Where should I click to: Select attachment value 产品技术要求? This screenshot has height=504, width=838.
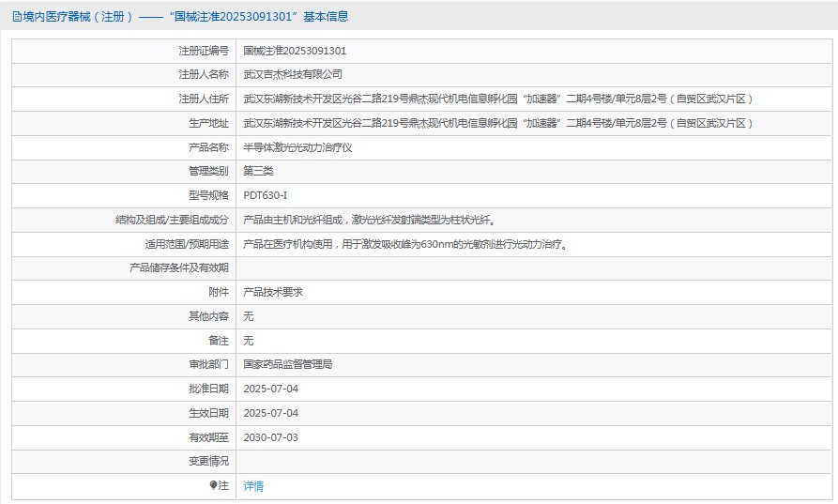273,292
